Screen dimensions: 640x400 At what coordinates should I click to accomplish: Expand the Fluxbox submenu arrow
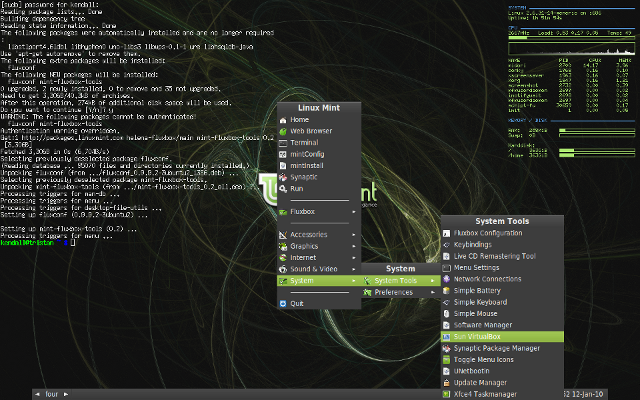tap(354, 212)
